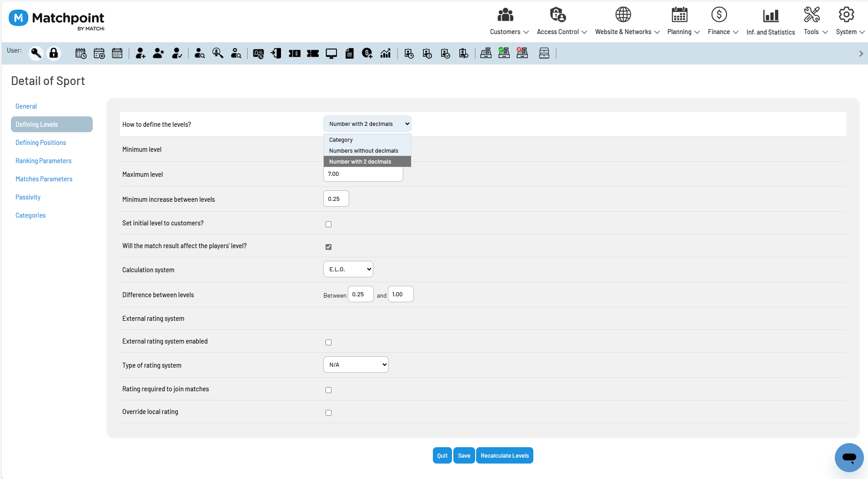
Task: Open the Customers people icon menu
Action: [x=505, y=15]
